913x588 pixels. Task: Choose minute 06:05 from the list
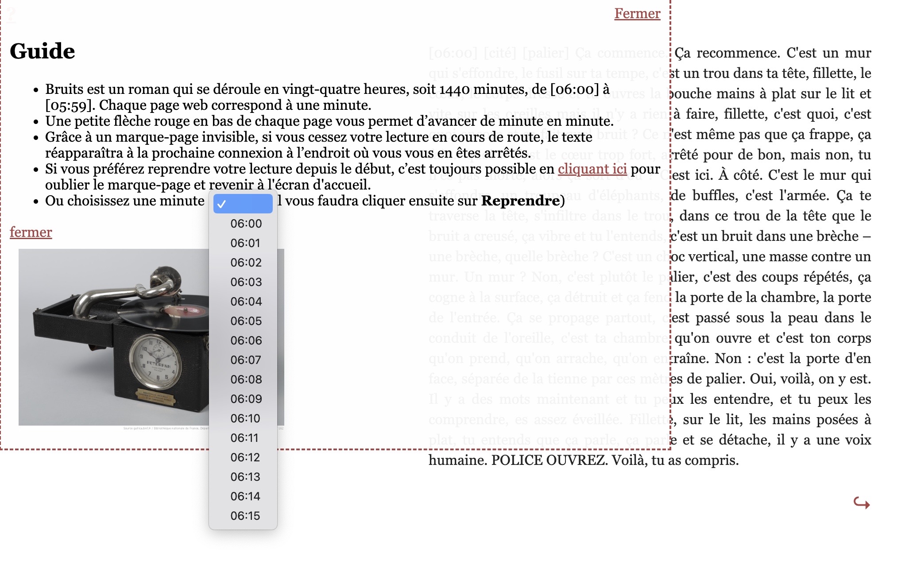pos(243,321)
